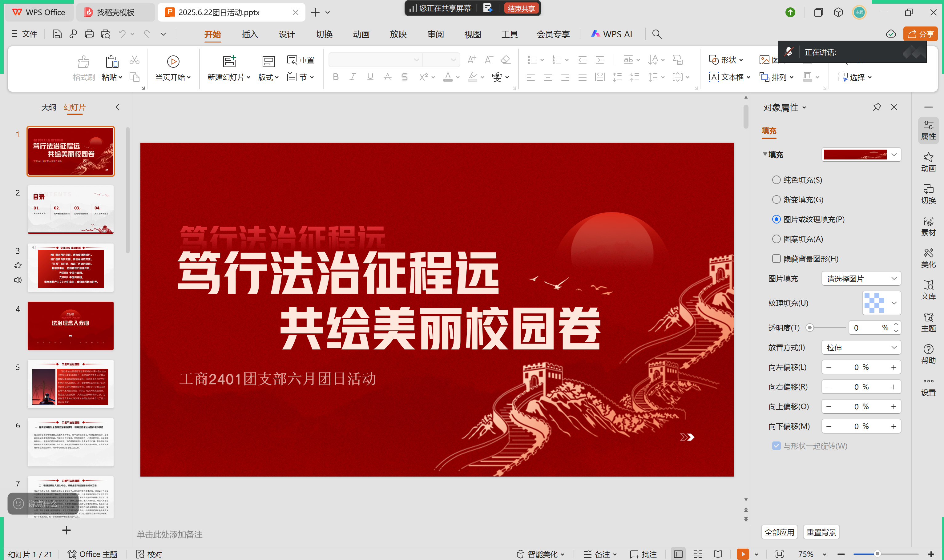Start slideshow from current page icon
Image resolution: width=944 pixels, height=560 pixels.
click(173, 62)
